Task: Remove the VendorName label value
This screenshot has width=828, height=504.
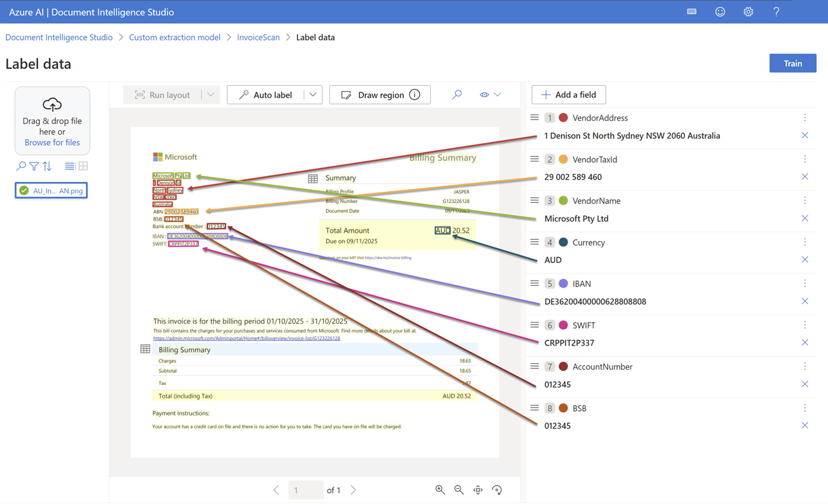Action: 805,218
